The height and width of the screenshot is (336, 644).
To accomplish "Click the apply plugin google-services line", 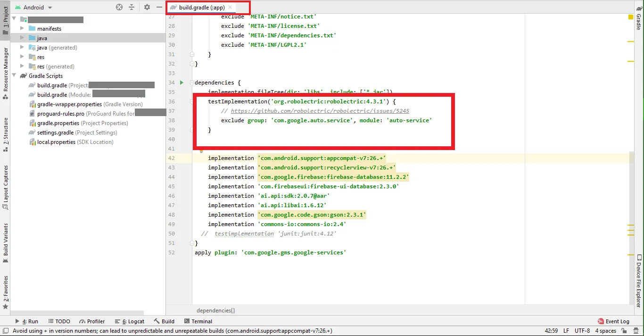I will 270,252.
